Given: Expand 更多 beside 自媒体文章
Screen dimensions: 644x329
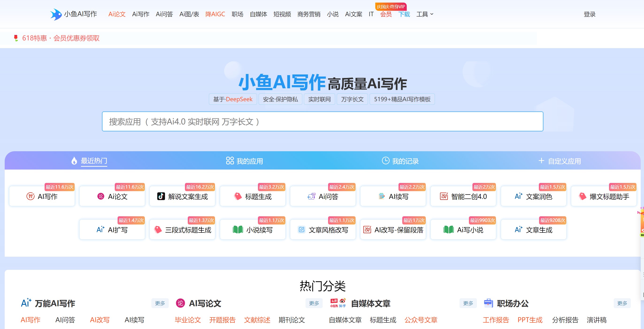Looking at the screenshot, I should [468, 303].
